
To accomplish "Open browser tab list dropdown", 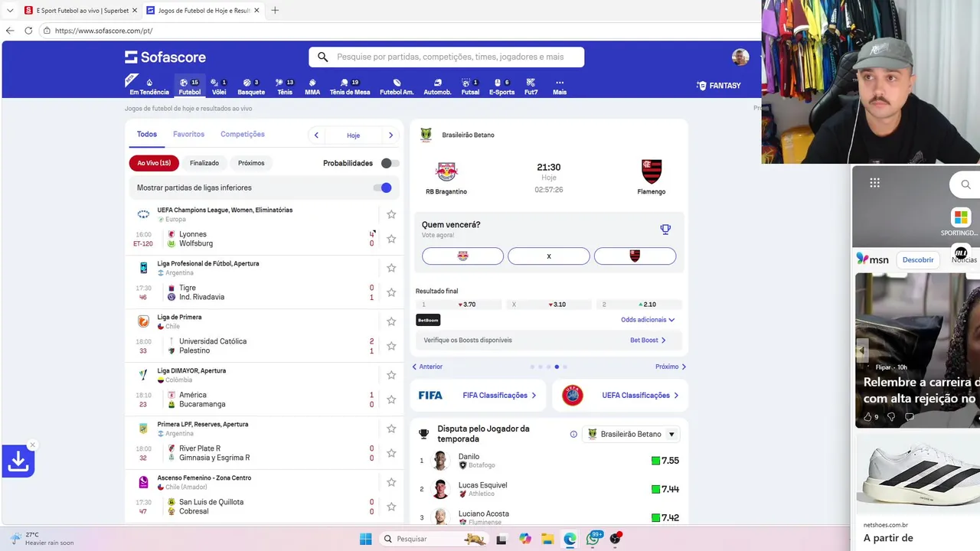I will pos(10,10).
